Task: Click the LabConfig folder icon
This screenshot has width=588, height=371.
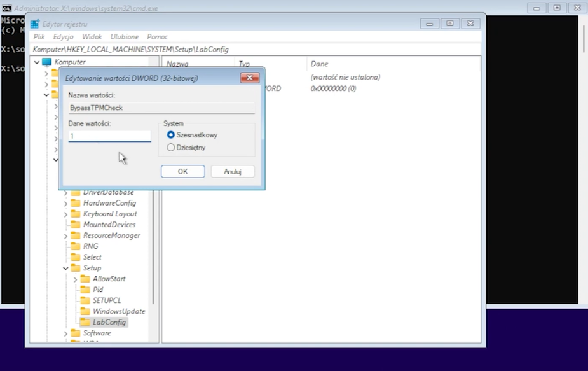Action: pyautogui.click(x=86, y=322)
